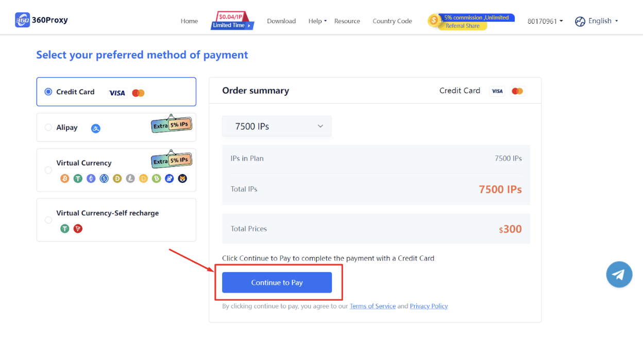Click the Litecoin coin icon
Image resolution: width=644 pixels, height=347 pixels.
click(130, 179)
